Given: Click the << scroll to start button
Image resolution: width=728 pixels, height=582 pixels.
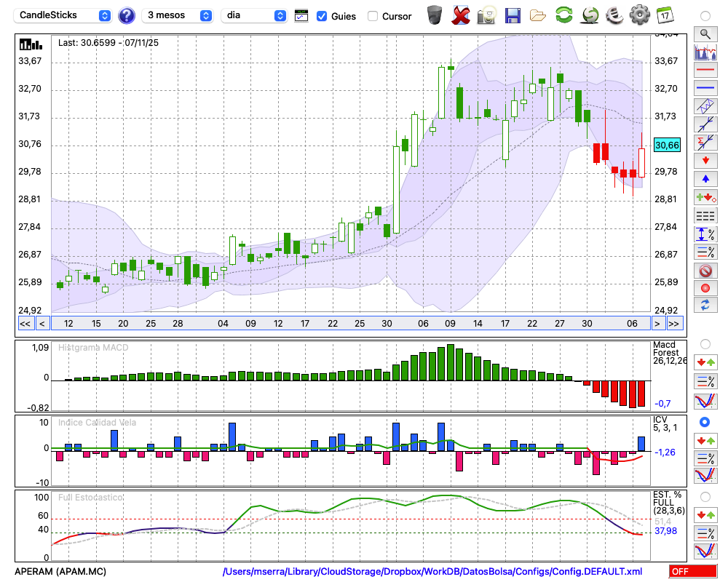Looking at the screenshot, I should (25, 324).
